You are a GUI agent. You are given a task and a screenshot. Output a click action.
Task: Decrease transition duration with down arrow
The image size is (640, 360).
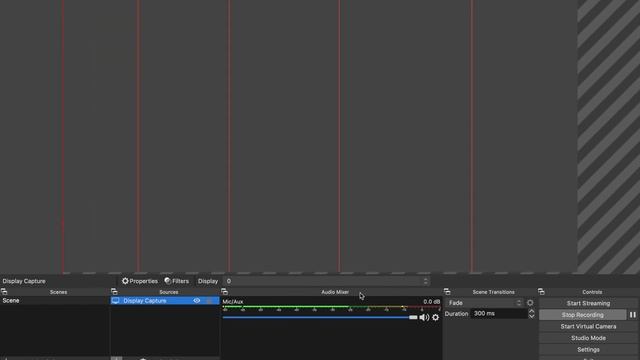(531, 316)
